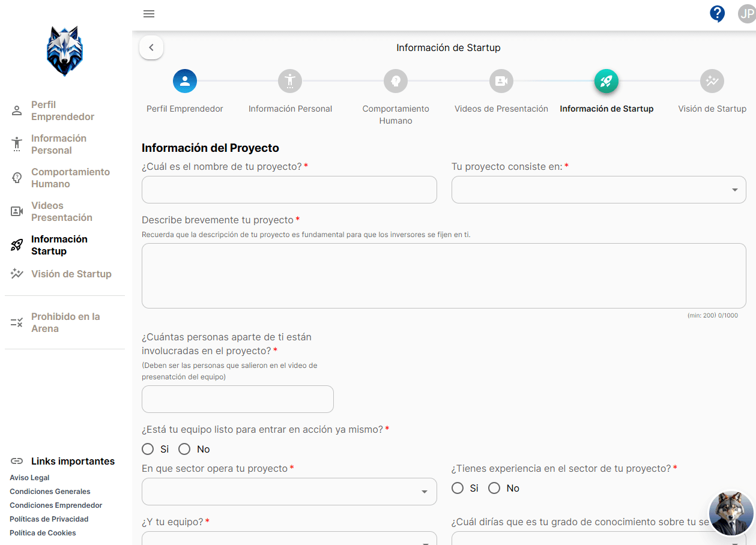Select Si for equipo listo question
Image resolution: width=756 pixels, height=545 pixels.
tap(148, 449)
